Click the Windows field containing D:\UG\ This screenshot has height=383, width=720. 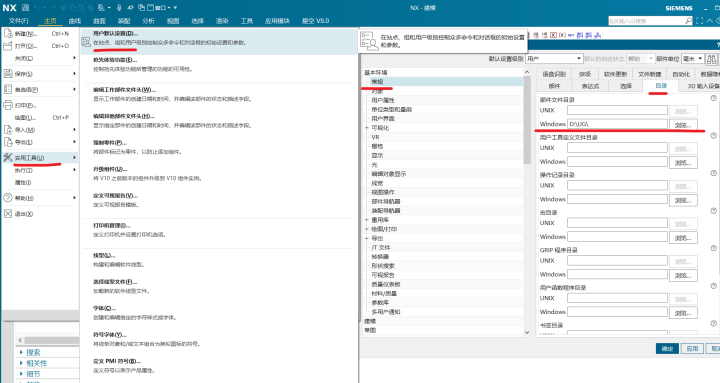617,124
